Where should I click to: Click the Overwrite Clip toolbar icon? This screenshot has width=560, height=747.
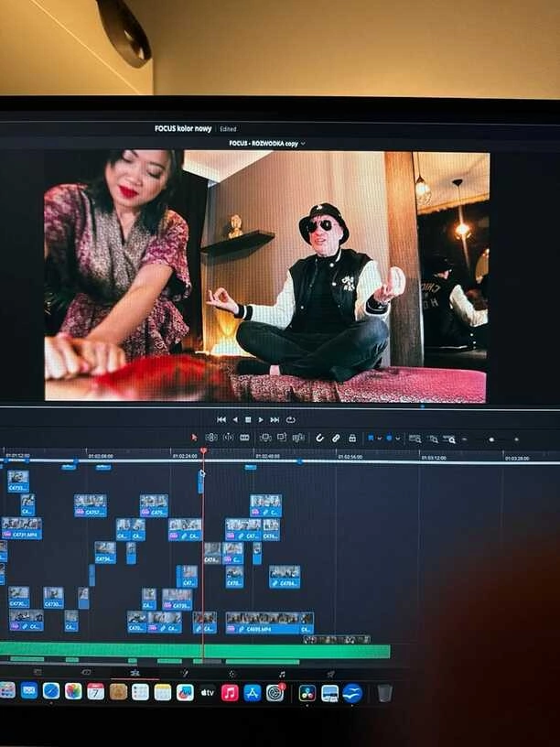[x=282, y=437]
